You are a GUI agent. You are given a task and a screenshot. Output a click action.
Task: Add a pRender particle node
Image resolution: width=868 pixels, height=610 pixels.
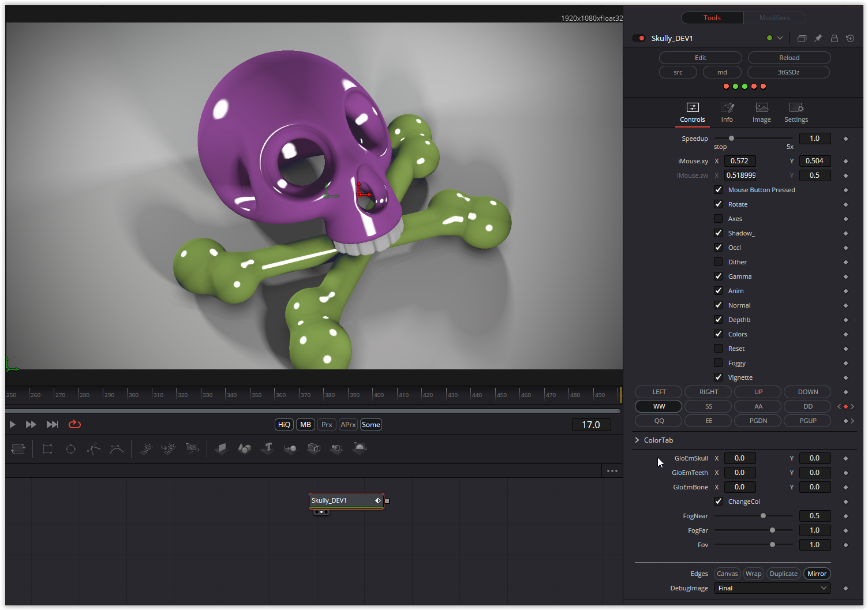[x=192, y=448]
